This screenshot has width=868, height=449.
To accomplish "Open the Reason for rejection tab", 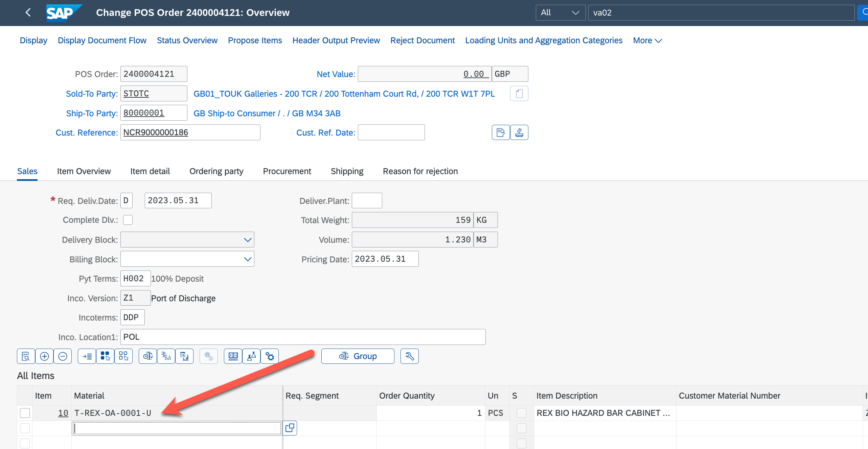I will tap(420, 171).
